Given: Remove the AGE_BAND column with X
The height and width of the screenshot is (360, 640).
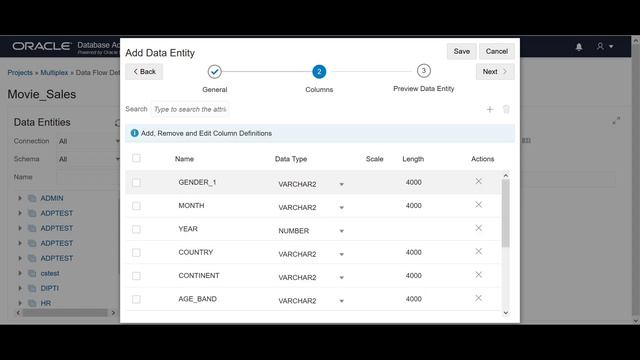Looking at the screenshot, I should (x=478, y=298).
